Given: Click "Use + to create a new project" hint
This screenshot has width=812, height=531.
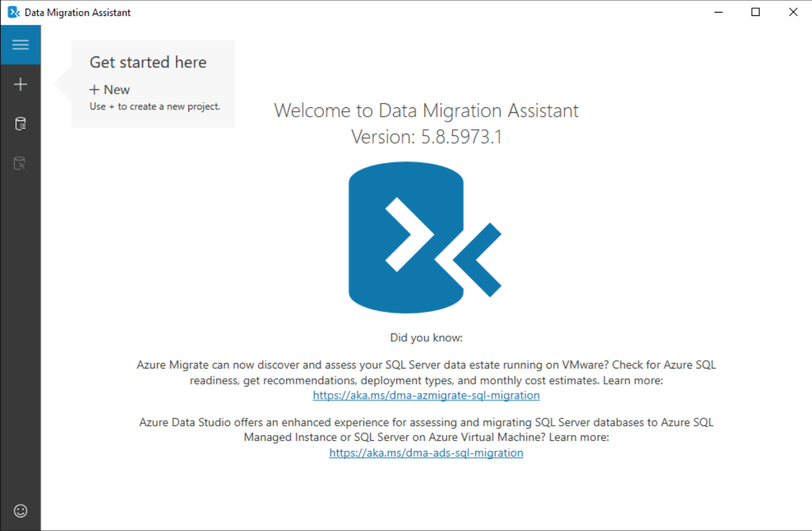Looking at the screenshot, I should [155, 107].
